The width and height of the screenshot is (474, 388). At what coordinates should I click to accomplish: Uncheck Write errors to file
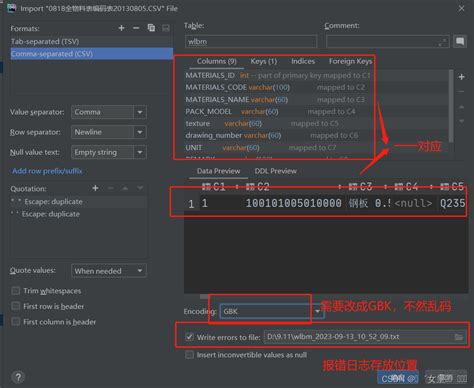189,337
